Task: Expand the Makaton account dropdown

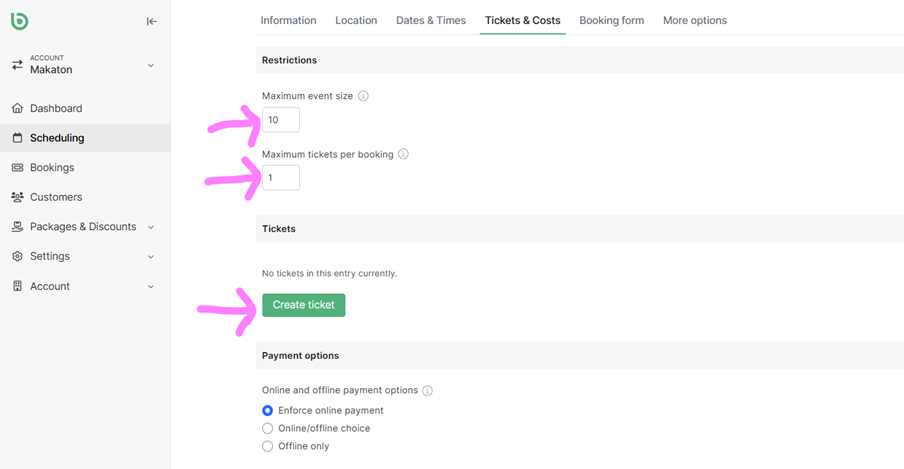Action: [x=151, y=66]
